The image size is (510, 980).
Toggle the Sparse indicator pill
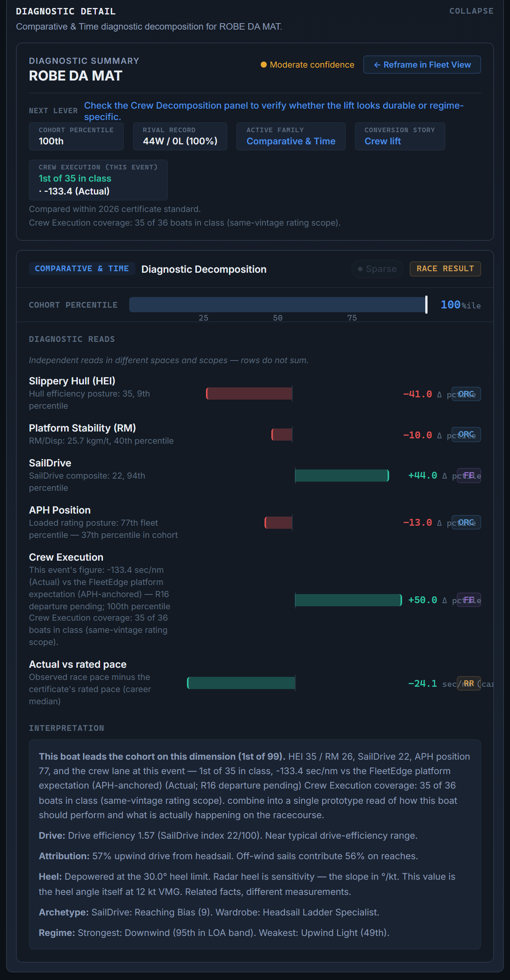coord(377,269)
